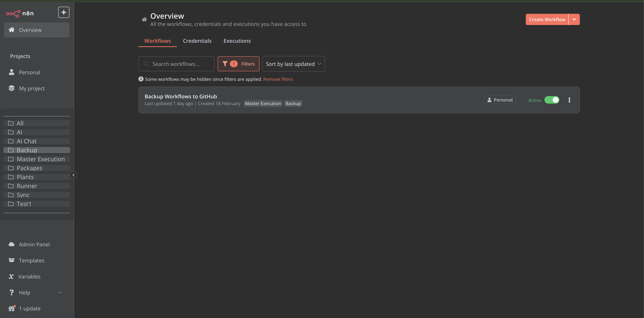Click the n8n logo
This screenshot has width=644, height=318.
[13, 13]
